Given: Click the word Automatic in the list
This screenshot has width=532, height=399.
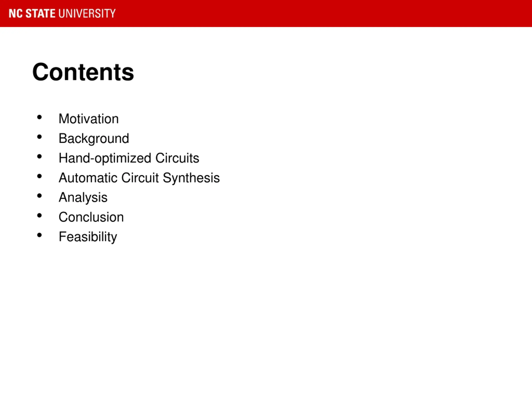Looking at the screenshot, I should pyautogui.click(x=88, y=178).
